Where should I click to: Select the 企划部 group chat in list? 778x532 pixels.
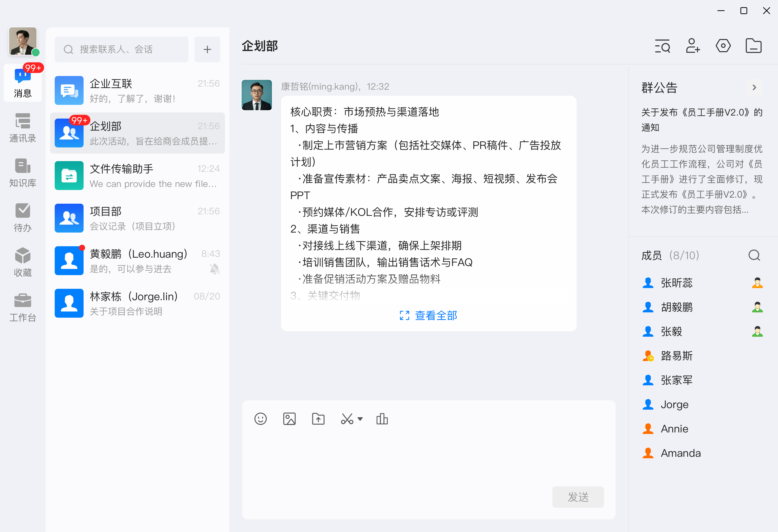point(137,133)
